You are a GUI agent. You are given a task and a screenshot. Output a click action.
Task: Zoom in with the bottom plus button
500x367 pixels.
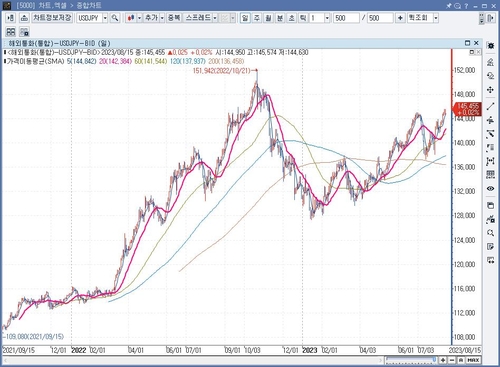coord(443,360)
